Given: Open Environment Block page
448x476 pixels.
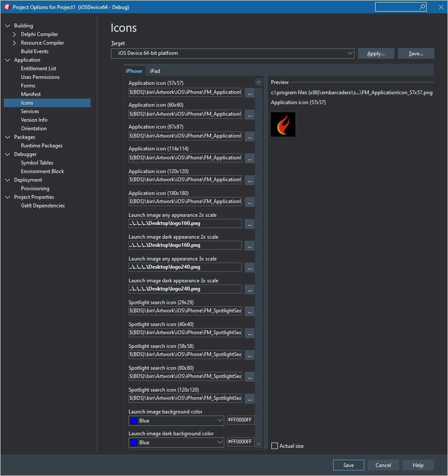Looking at the screenshot, I should click(x=42, y=171).
